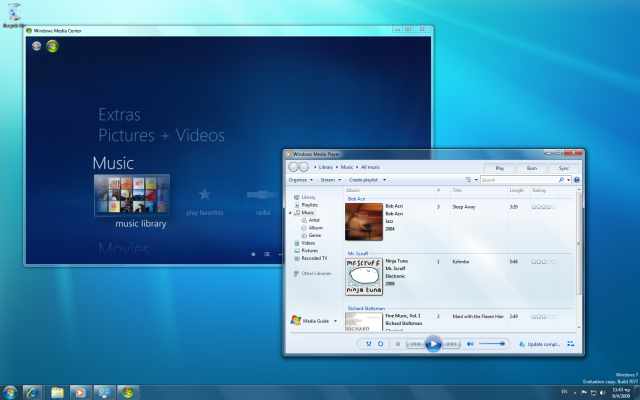Screen dimensions: 640x400
Task: Expand the Create playlist dropdown arrow
Action: 384,180
